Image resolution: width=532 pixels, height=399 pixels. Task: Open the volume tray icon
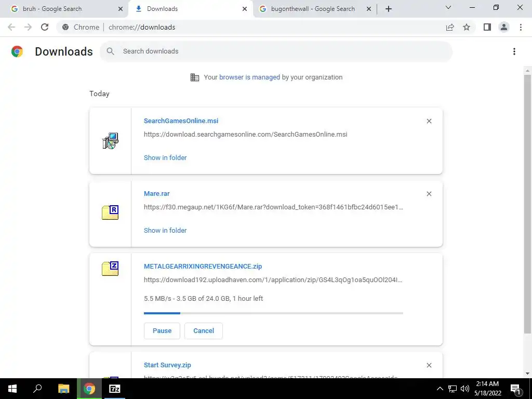[x=465, y=389]
